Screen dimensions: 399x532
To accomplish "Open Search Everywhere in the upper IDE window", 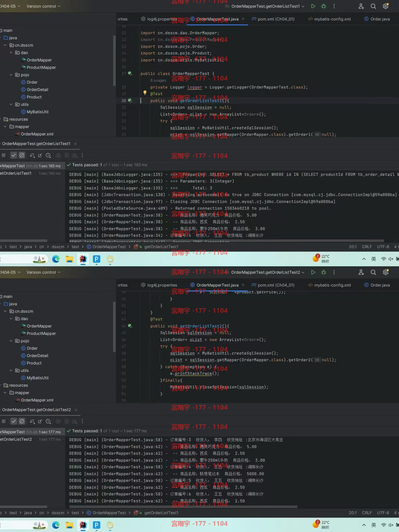I will pyautogui.click(x=373, y=6).
